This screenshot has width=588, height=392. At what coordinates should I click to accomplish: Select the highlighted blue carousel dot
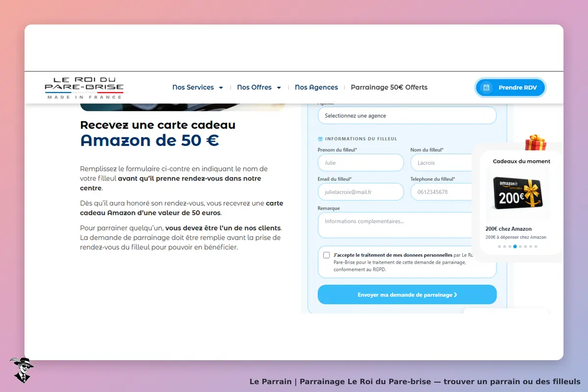(x=515, y=246)
